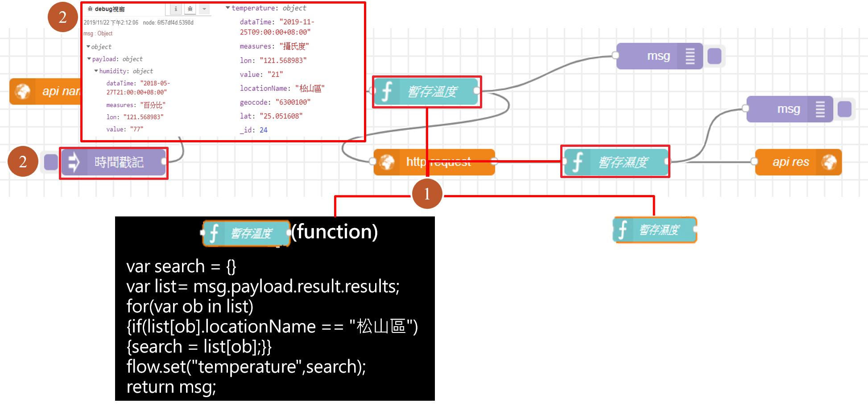Click standalone 暫存濕度 node below the flow
The width and height of the screenshot is (868, 407).
654,230
